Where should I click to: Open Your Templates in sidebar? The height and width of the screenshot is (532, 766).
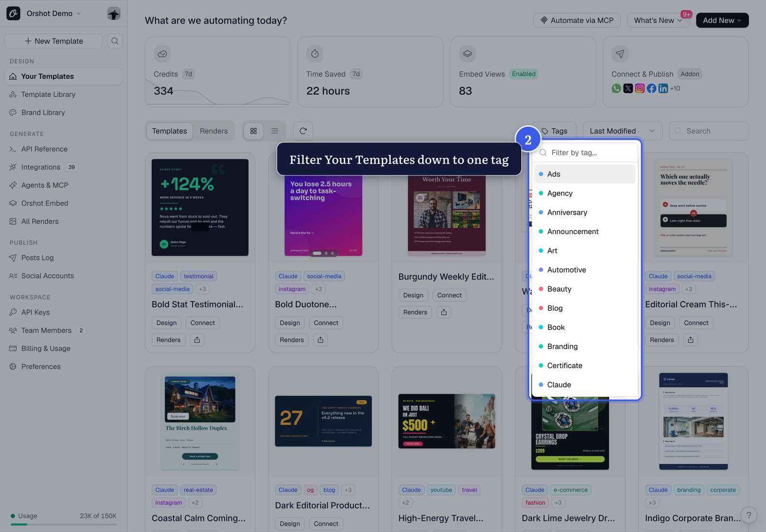[x=64, y=77]
